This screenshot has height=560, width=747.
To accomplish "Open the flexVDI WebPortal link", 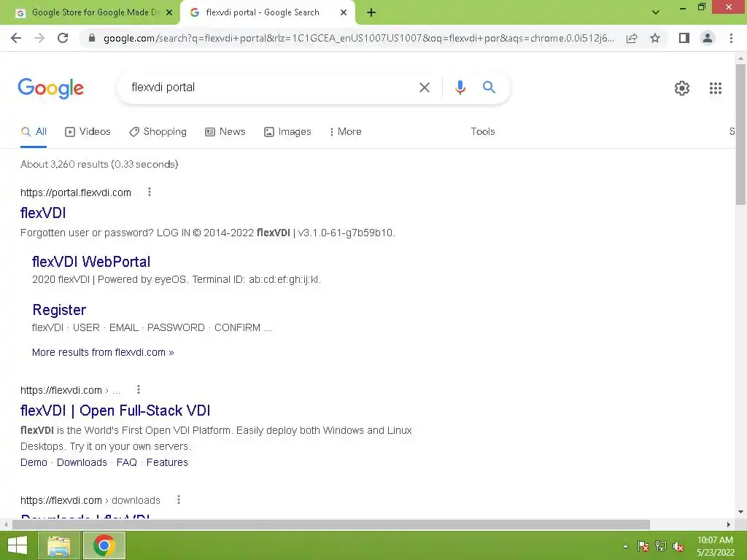I will pos(91,262).
